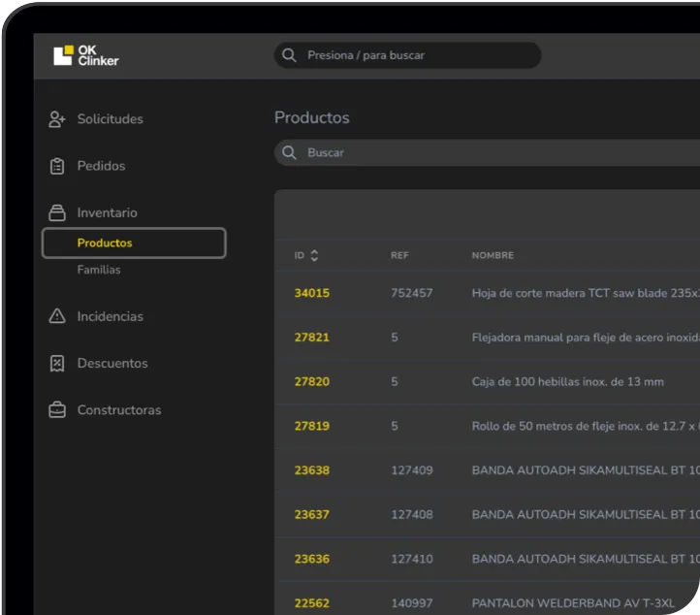The height and width of the screenshot is (615, 700).
Task: Click the magnifier icon in top search bar
Action: click(x=289, y=55)
